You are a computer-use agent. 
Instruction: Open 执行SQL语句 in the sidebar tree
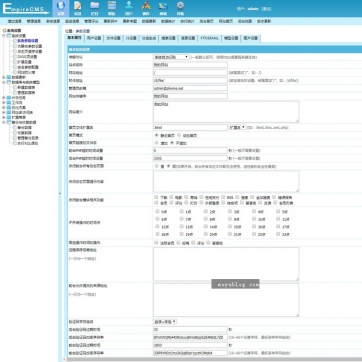[x=28, y=143]
